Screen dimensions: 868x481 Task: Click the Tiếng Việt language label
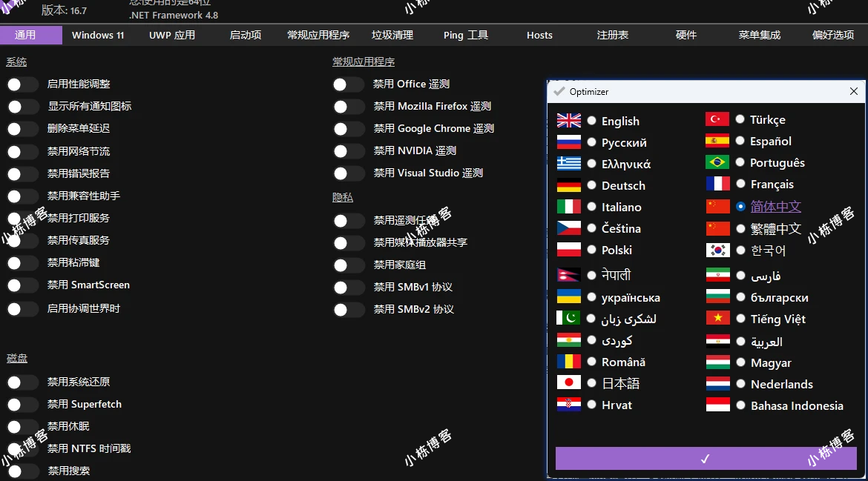click(x=777, y=319)
